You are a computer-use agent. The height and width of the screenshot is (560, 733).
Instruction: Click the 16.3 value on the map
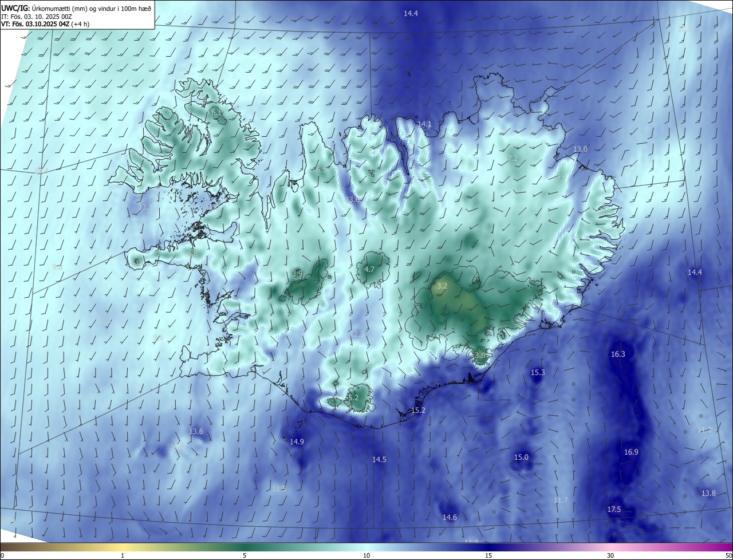(x=618, y=354)
